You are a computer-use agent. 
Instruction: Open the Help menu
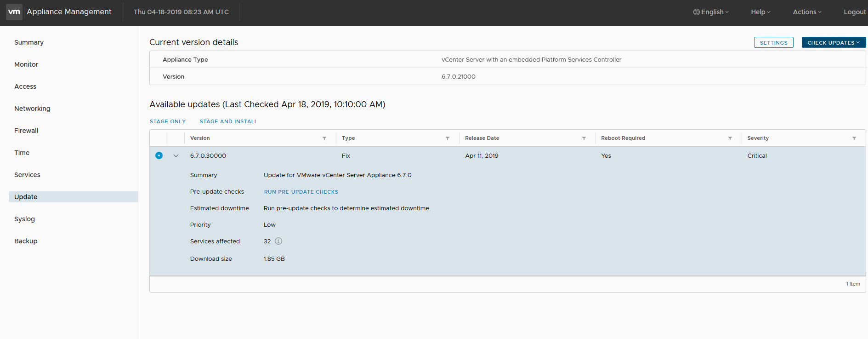click(760, 12)
